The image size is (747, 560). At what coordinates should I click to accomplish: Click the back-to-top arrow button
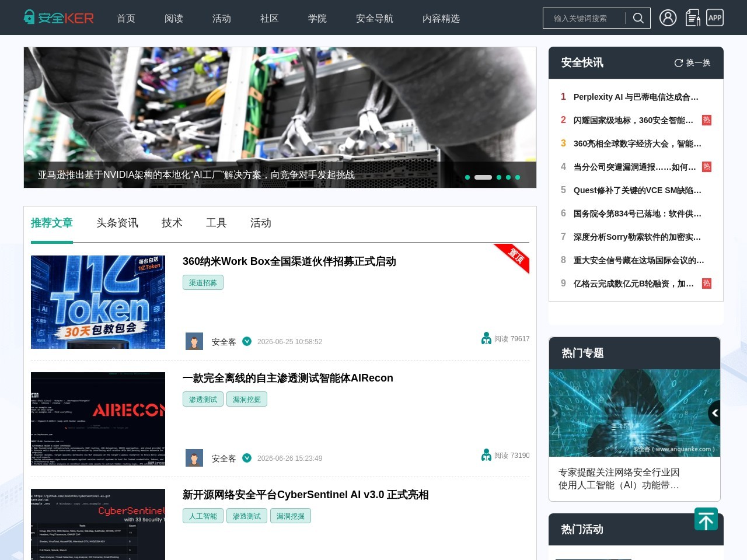[x=706, y=519]
